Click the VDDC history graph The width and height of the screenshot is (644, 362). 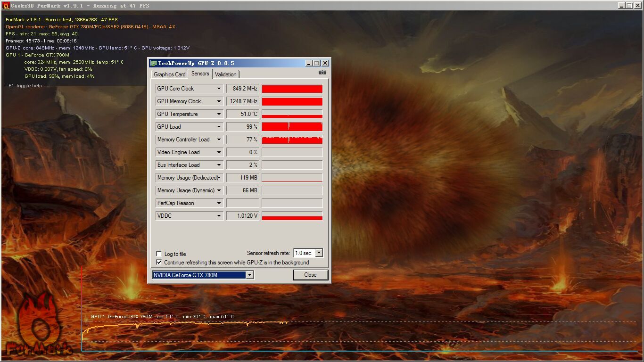292,216
